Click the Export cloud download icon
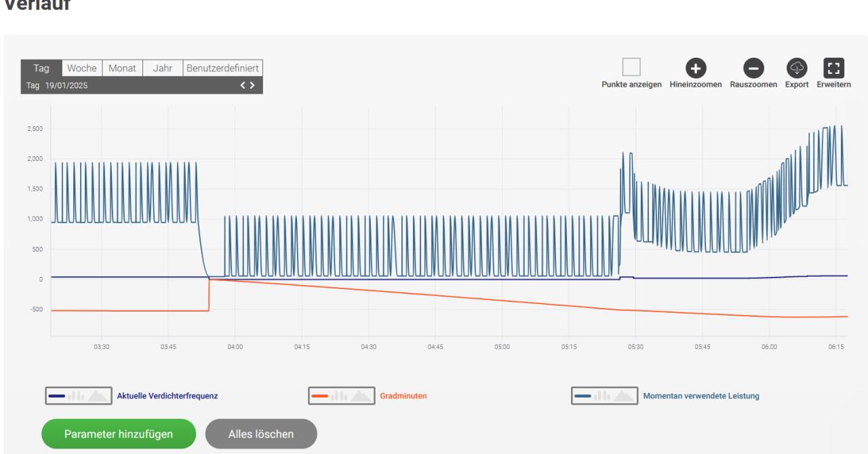868x454 pixels. 797,68
